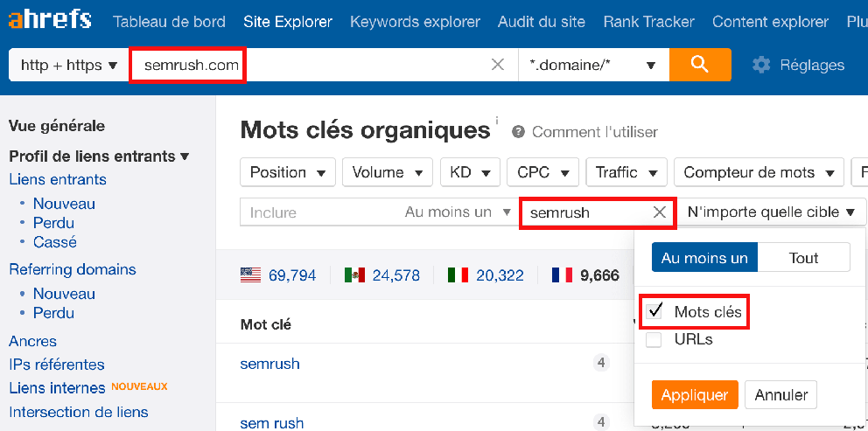Select the France flag count 9,666
The width and height of the screenshot is (868, 431).
(585, 275)
